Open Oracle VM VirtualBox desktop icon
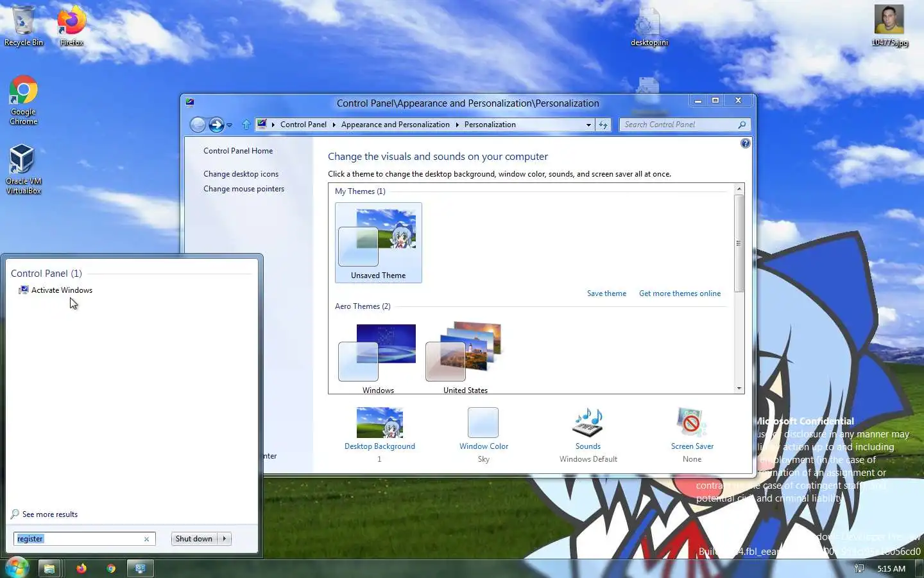Screen dimensions: 924x578 pyautogui.click(x=24, y=169)
